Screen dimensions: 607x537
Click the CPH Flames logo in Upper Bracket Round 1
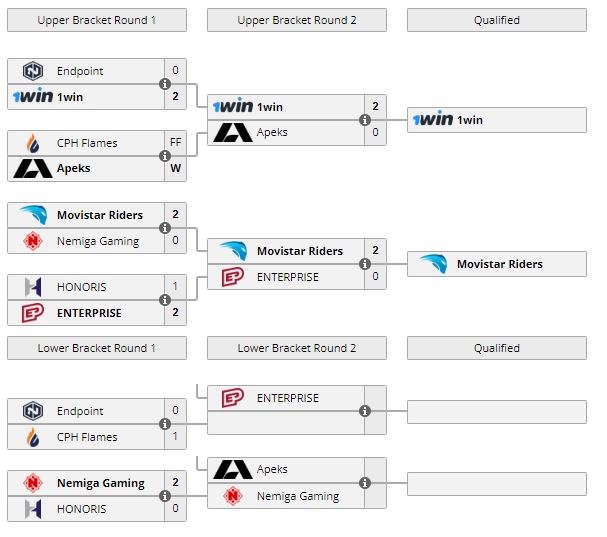(33, 143)
